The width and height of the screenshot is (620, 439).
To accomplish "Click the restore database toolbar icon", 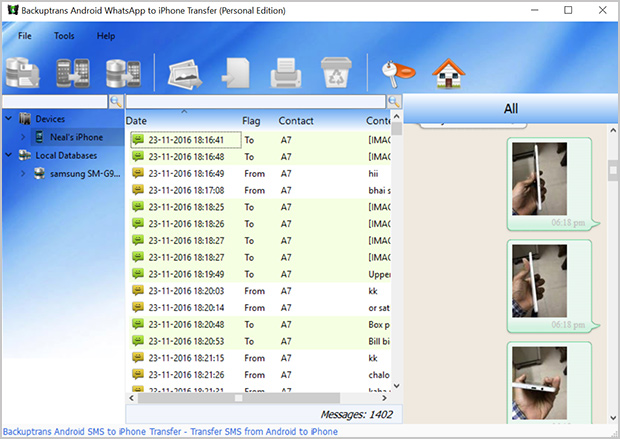I will pos(120,74).
